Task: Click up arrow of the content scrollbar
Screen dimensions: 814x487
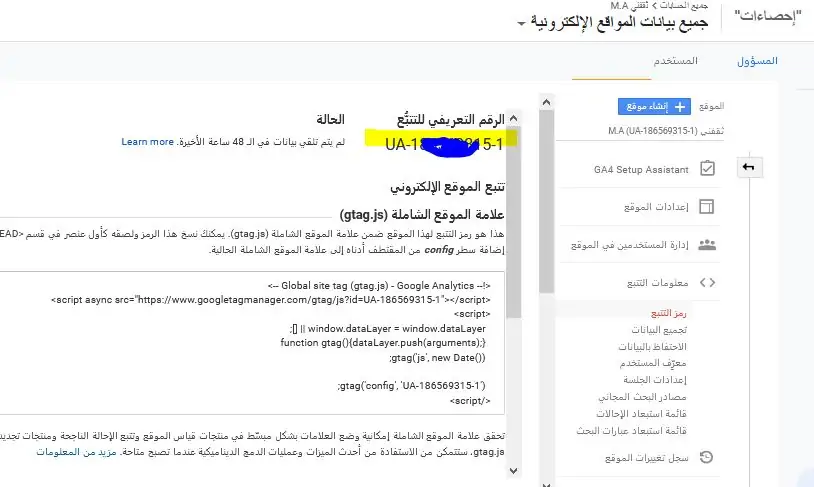Action: [x=513, y=118]
